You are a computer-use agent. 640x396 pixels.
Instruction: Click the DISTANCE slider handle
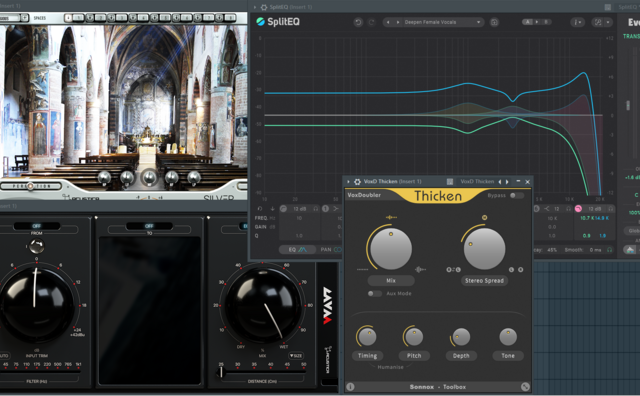tap(221, 372)
